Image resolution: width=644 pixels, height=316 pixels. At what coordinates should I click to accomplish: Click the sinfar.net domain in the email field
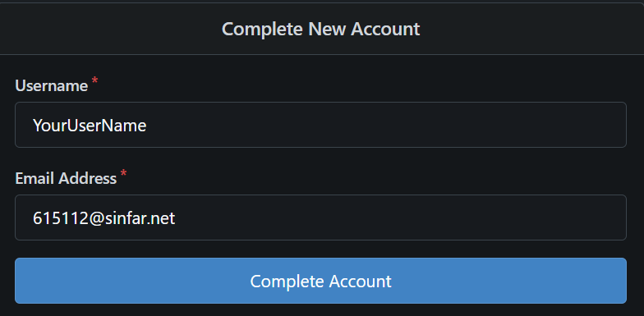pos(140,218)
